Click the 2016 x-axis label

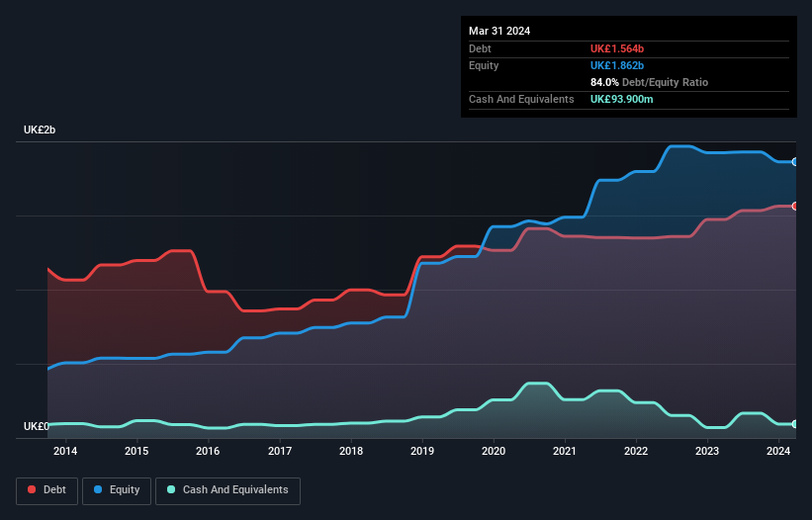[x=208, y=451]
